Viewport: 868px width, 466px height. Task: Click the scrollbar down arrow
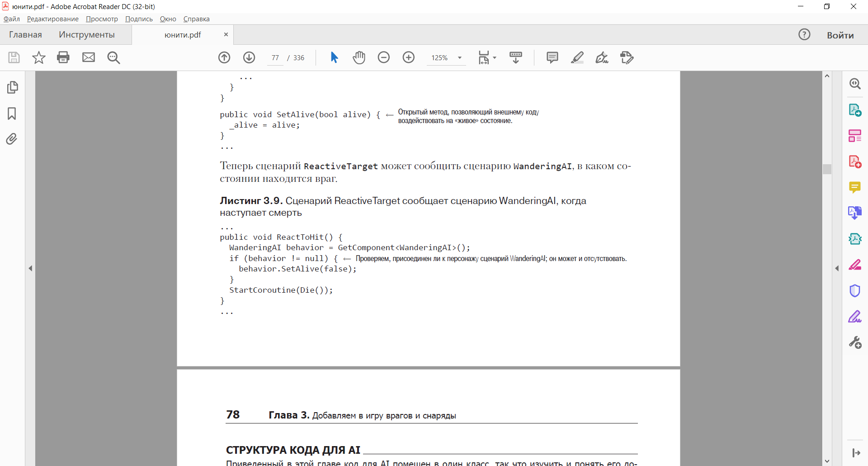(827, 461)
